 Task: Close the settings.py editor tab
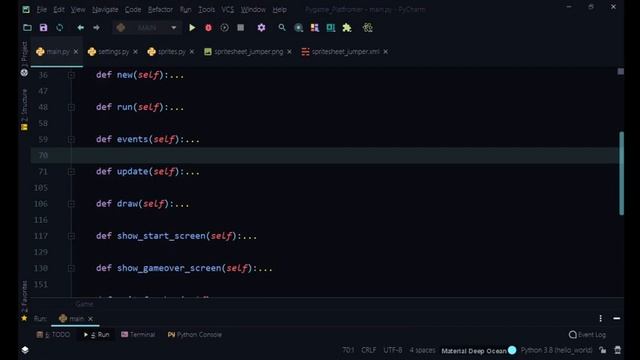click(x=136, y=52)
